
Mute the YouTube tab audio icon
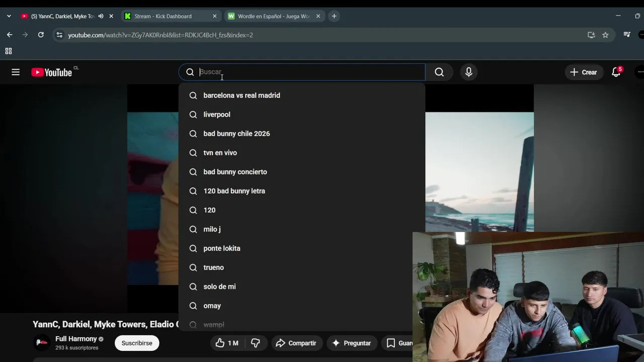tap(101, 16)
